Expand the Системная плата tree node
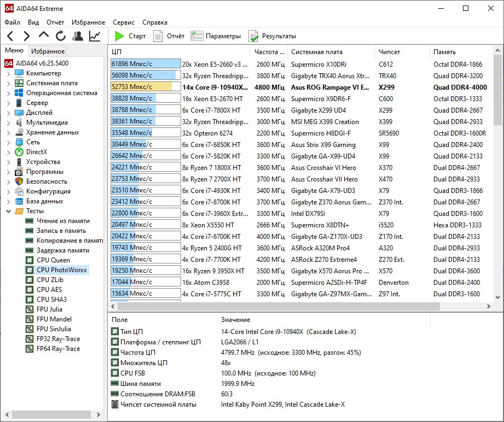This screenshot has height=422, width=504. click(x=9, y=84)
